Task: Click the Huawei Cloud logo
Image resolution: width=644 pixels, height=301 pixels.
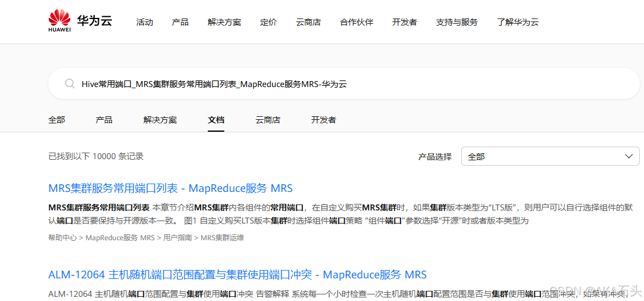Action: point(80,21)
